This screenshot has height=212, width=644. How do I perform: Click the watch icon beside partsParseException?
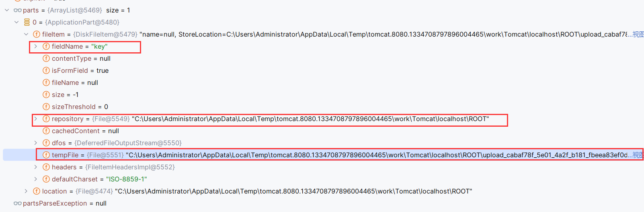tap(17, 203)
